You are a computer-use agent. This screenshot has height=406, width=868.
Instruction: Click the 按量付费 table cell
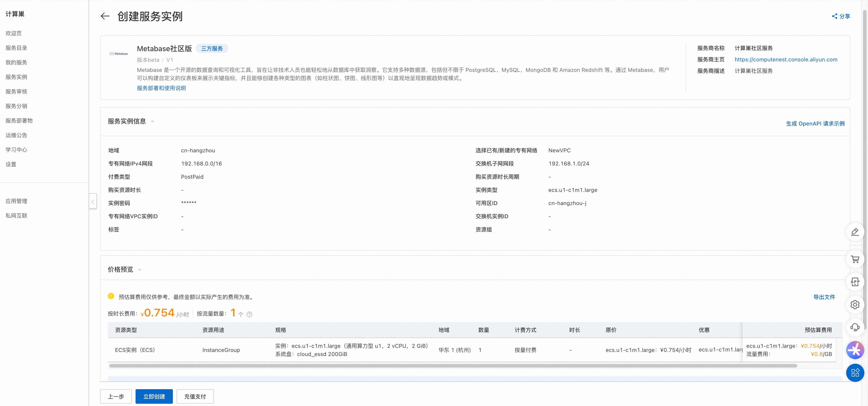click(525, 350)
